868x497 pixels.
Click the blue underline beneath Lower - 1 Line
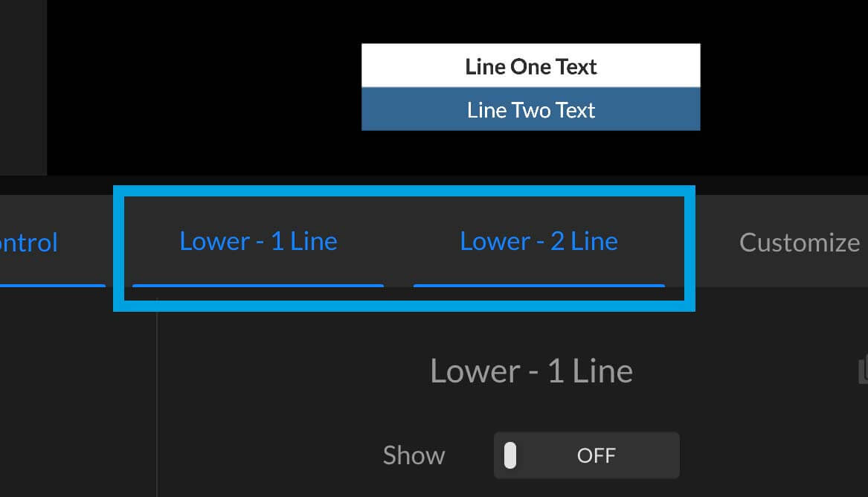(258, 286)
